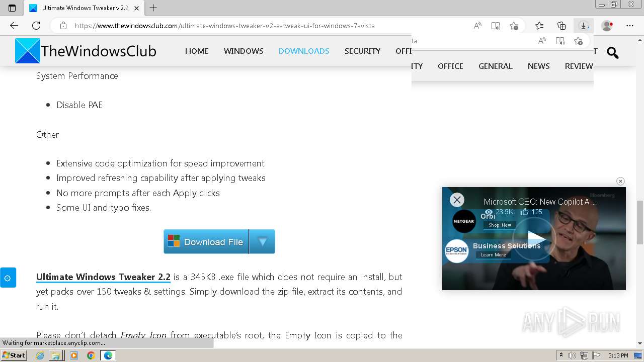
Task: Launch Google Chrome from the taskbar
Action: tap(91, 355)
